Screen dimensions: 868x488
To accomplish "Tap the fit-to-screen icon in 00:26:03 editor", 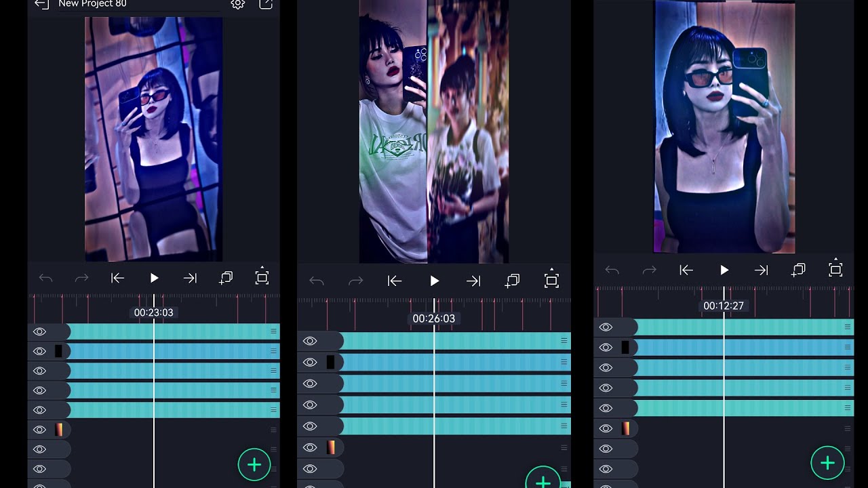I will click(x=551, y=279).
